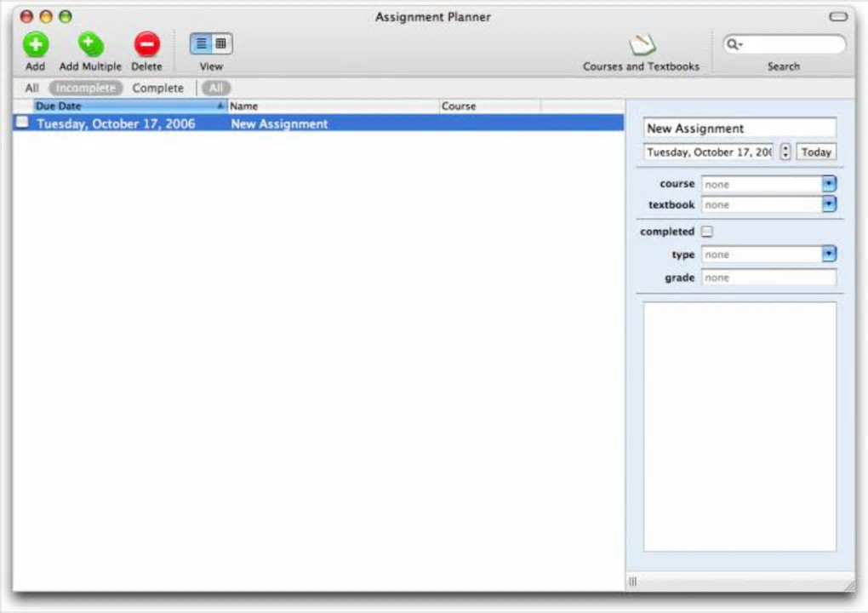Viewport: 868px width, 613px height.
Task: Select 'Tuesday, October 17, 2006' row cell
Action: pos(116,123)
